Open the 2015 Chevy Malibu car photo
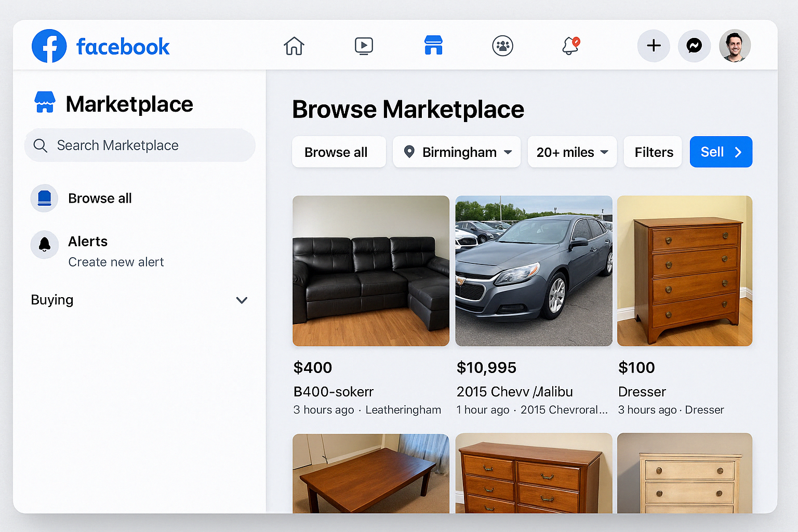Viewport: 798px width, 532px height. coord(534,271)
